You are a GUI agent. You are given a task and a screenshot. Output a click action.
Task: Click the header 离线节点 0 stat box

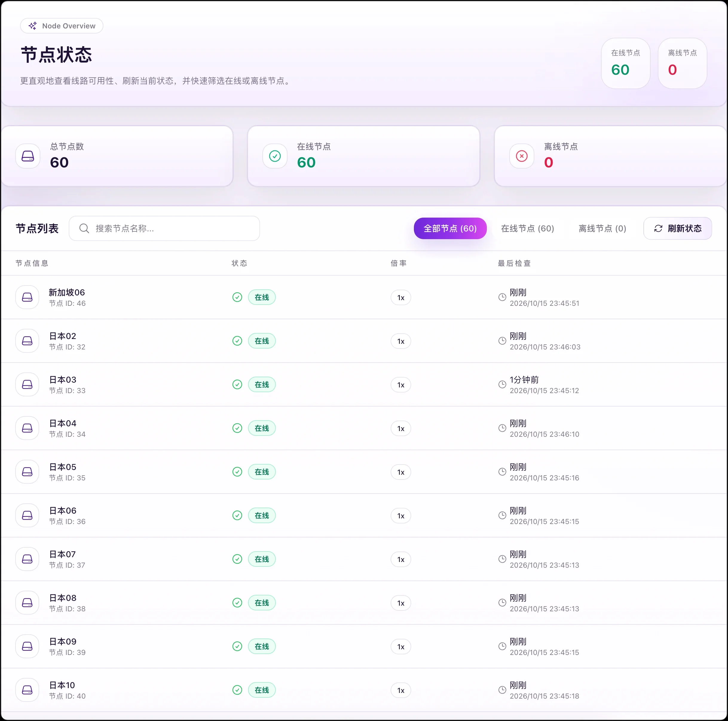tap(682, 63)
